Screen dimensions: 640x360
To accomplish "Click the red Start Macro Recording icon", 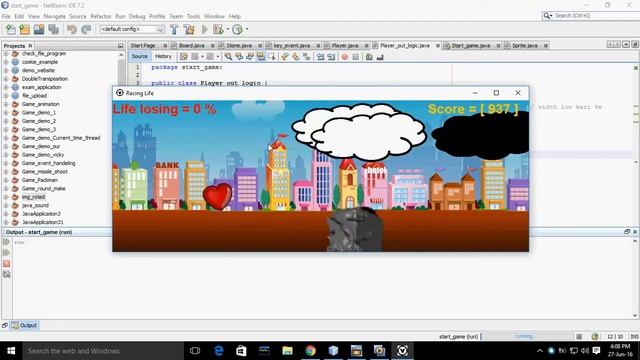I will pyautogui.click(x=345, y=57).
